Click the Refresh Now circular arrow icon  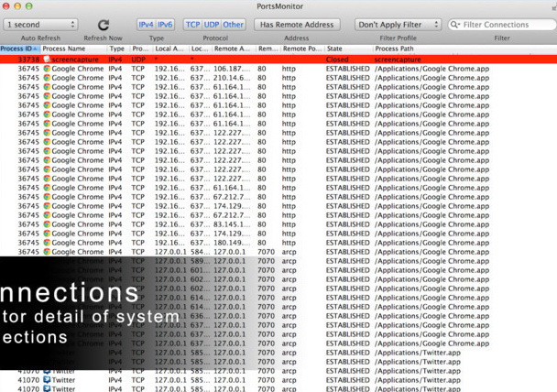click(104, 25)
